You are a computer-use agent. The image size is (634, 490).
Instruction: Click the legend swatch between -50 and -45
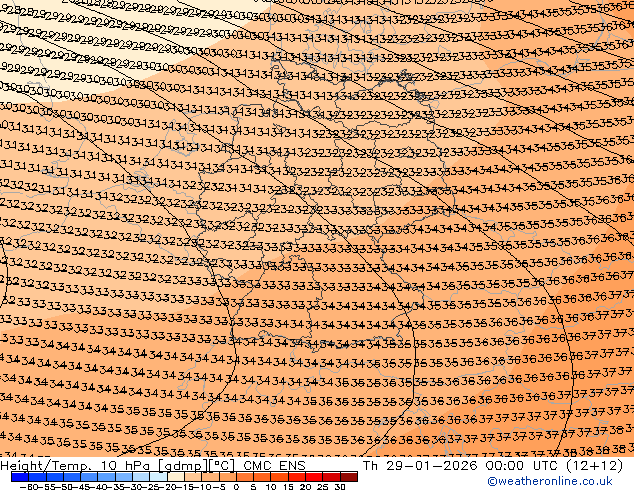(x=72, y=477)
